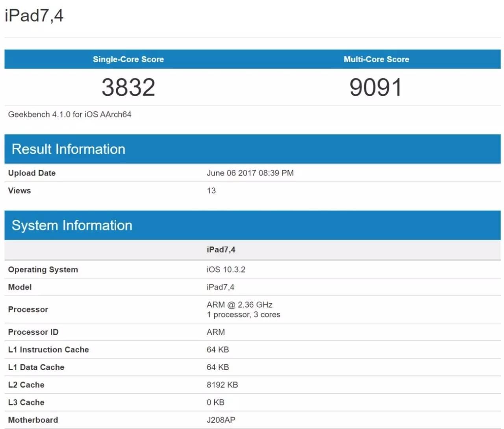Click the iPad7,4 page title
This screenshot has height=429, width=504.
tap(34, 16)
